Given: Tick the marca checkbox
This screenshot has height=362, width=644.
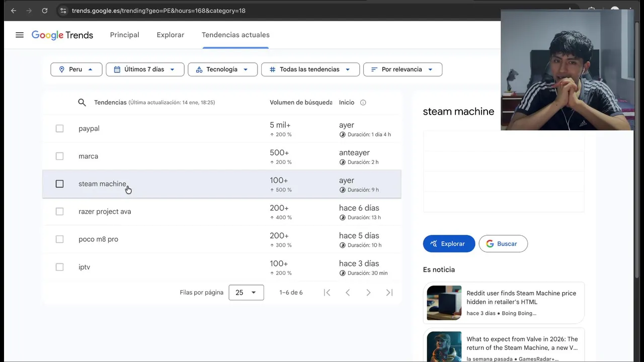Looking at the screenshot, I should click(59, 156).
